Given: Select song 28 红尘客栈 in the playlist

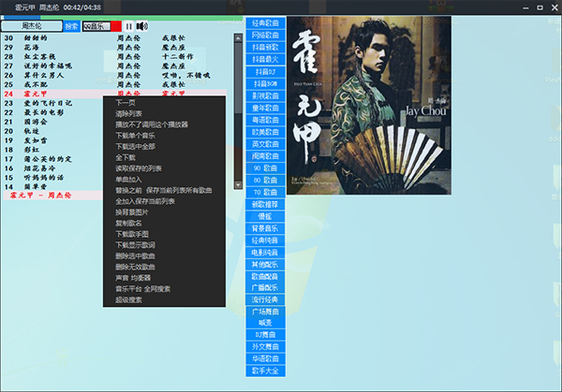Looking at the screenshot, I should (114, 56).
